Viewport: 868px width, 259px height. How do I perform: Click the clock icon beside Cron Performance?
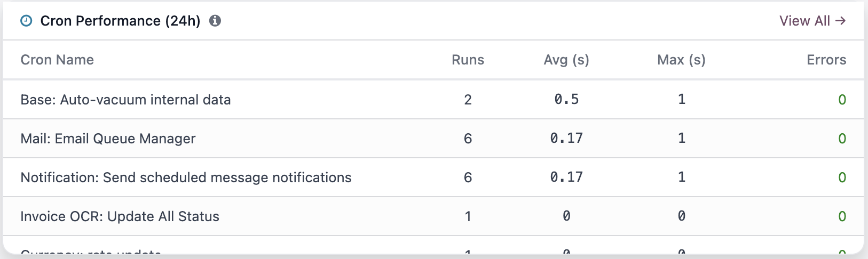coord(26,21)
